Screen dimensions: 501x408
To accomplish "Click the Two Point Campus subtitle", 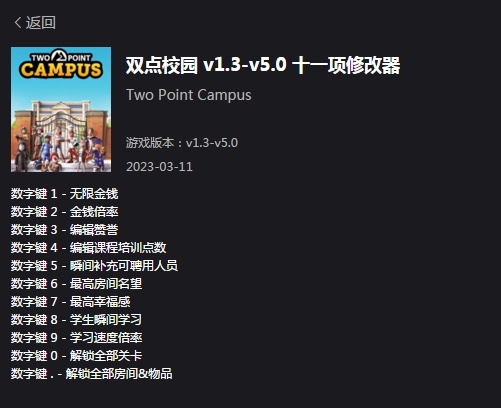I will (x=189, y=95).
